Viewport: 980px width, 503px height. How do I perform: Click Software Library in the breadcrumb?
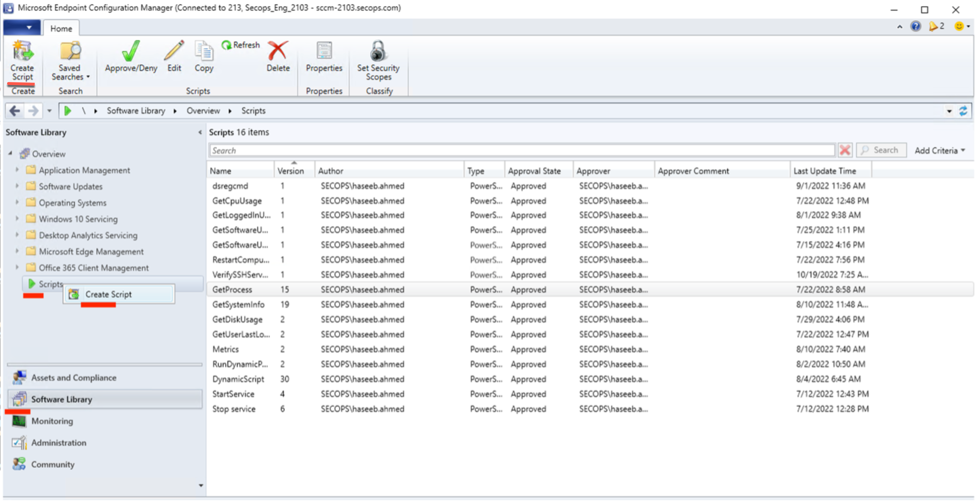[x=136, y=111]
